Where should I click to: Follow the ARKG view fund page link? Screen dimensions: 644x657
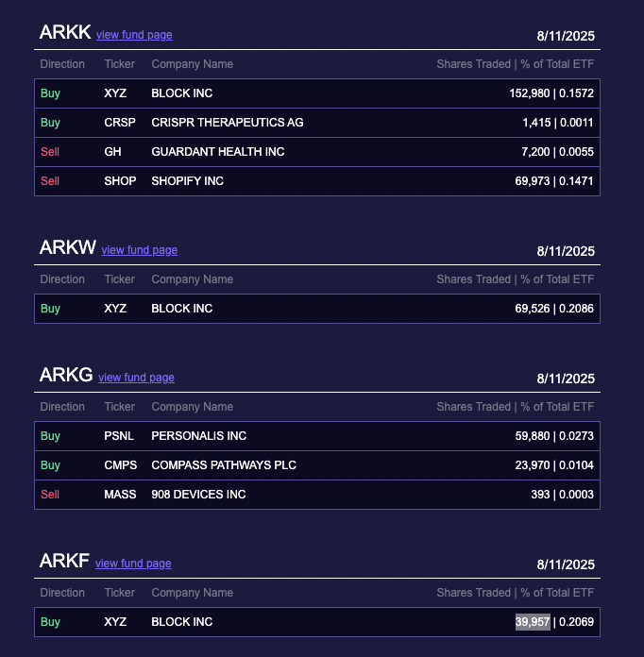[136, 378]
